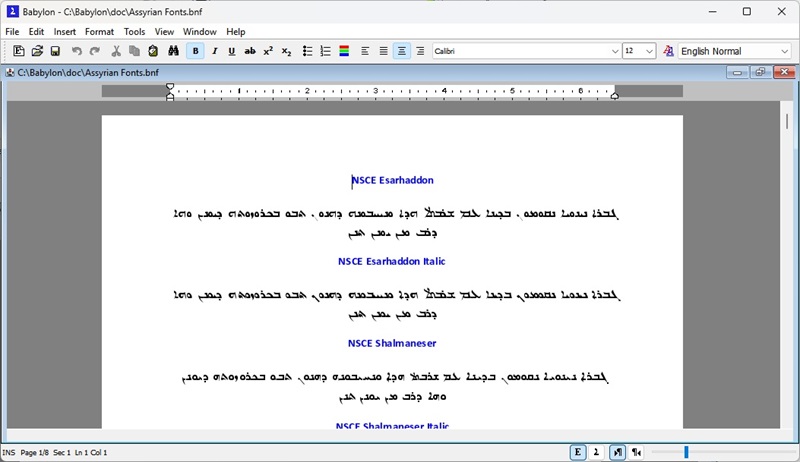Viewport: 800px width, 462px height.
Task: Save the document with the floppy disk icon
Action: coord(55,51)
